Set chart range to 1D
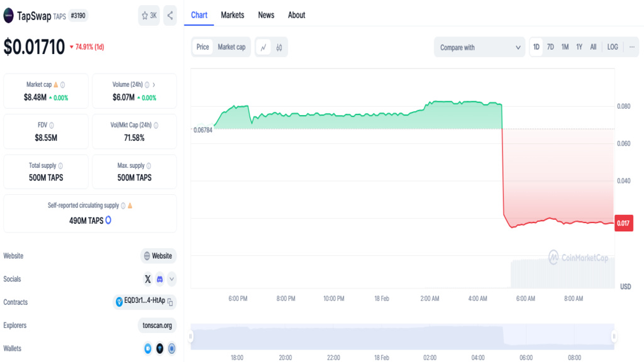Screen dimensions: 644x362 pos(536,47)
